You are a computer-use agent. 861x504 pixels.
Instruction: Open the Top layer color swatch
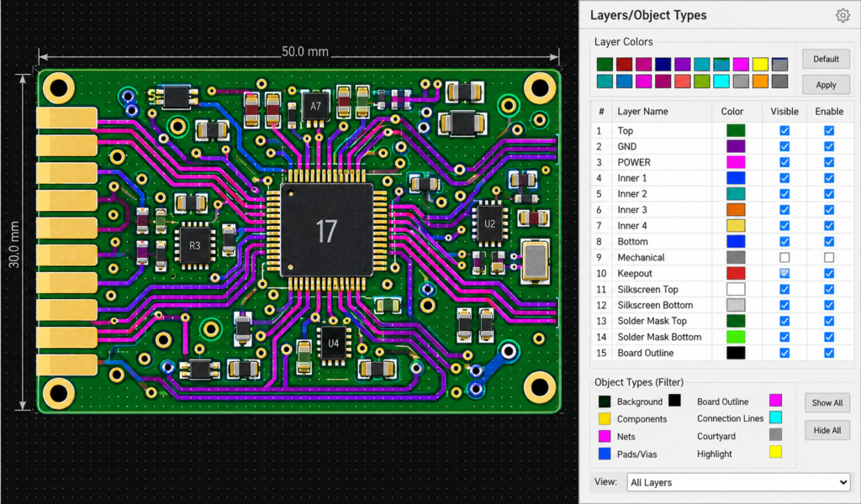coord(736,130)
